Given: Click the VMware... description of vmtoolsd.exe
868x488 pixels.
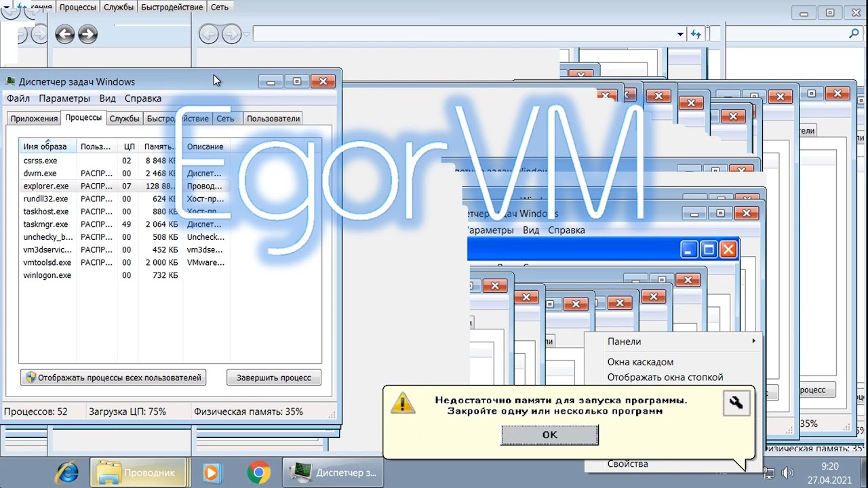Looking at the screenshot, I should [205, 262].
